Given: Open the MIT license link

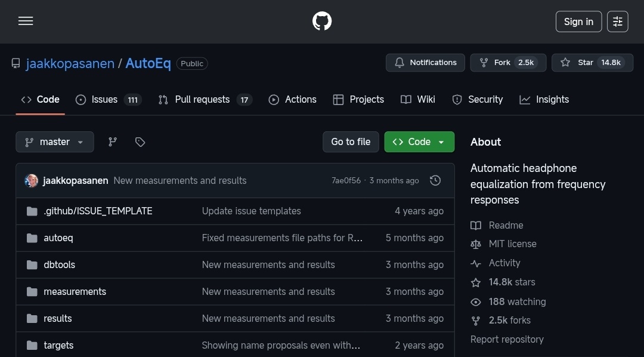Looking at the screenshot, I should tap(512, 244).
